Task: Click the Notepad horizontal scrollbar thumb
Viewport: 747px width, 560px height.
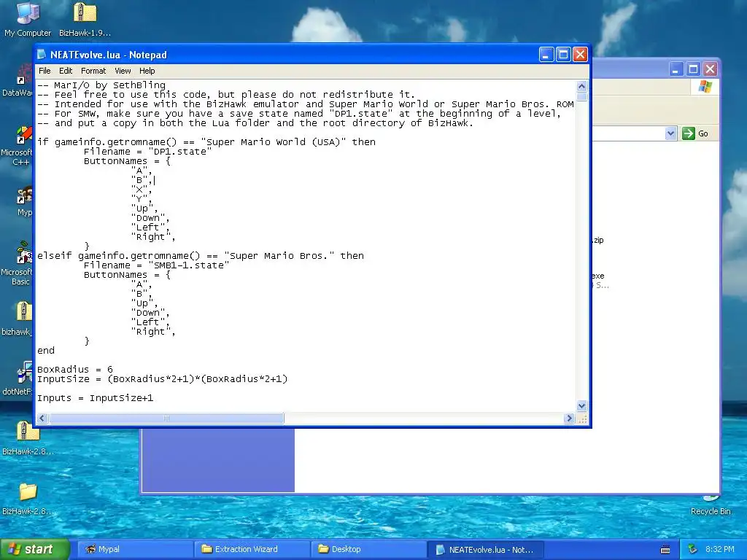Action: coord(166,418)
